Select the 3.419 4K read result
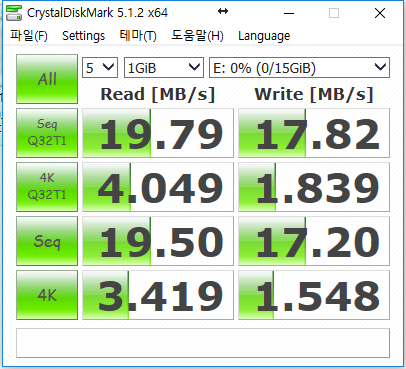The image size is (406, 369). (158, 295)
